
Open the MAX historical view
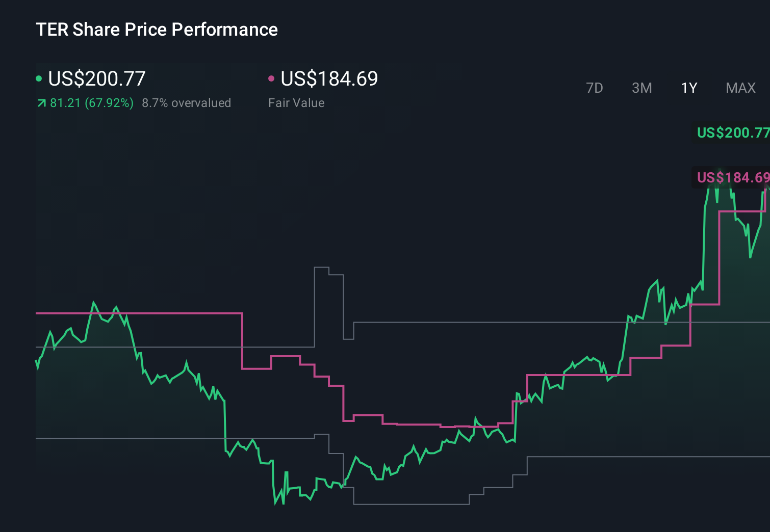(740, 88)
